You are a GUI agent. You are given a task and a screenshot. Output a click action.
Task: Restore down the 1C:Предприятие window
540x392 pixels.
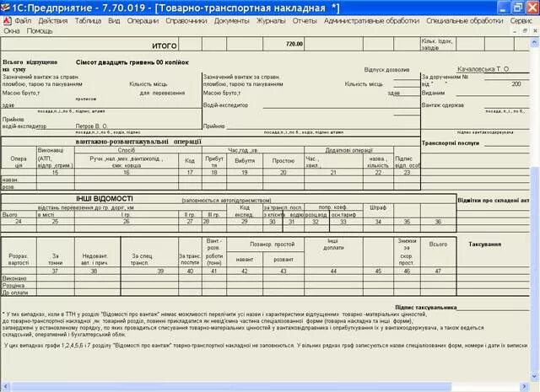click(517, 8)
